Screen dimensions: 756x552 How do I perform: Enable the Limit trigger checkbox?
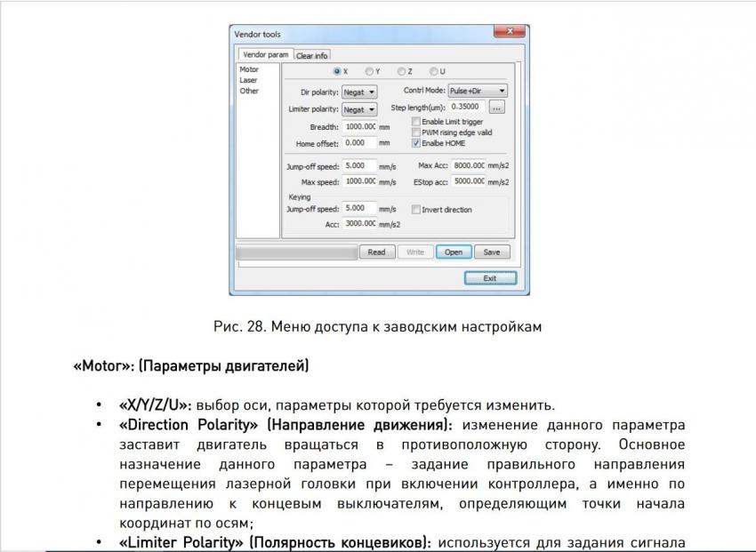[415, 123]
